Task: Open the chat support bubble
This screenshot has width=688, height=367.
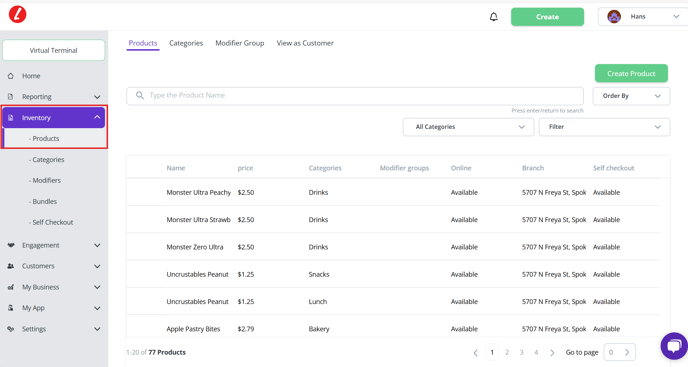Action: 674,346
